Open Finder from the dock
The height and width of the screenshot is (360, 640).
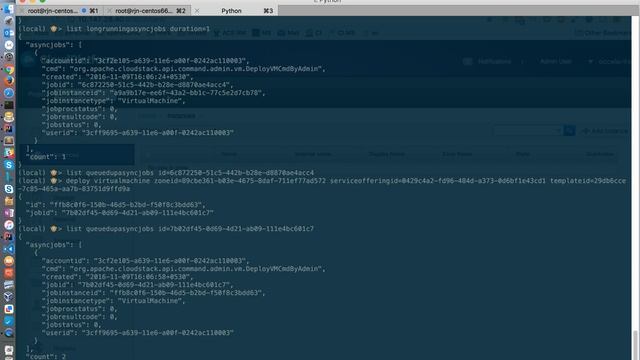(9, 9)
